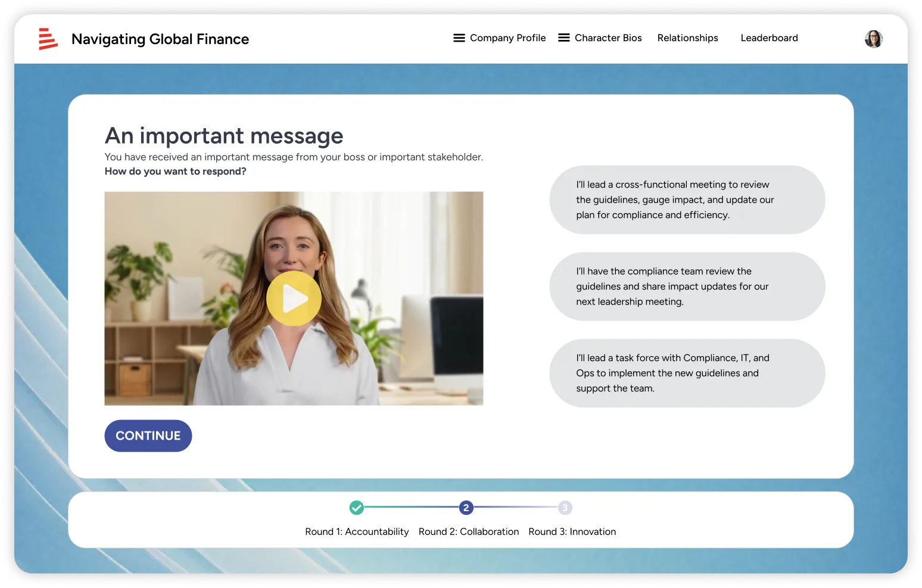Click the Round 1: Accountability label

(357, 531)
